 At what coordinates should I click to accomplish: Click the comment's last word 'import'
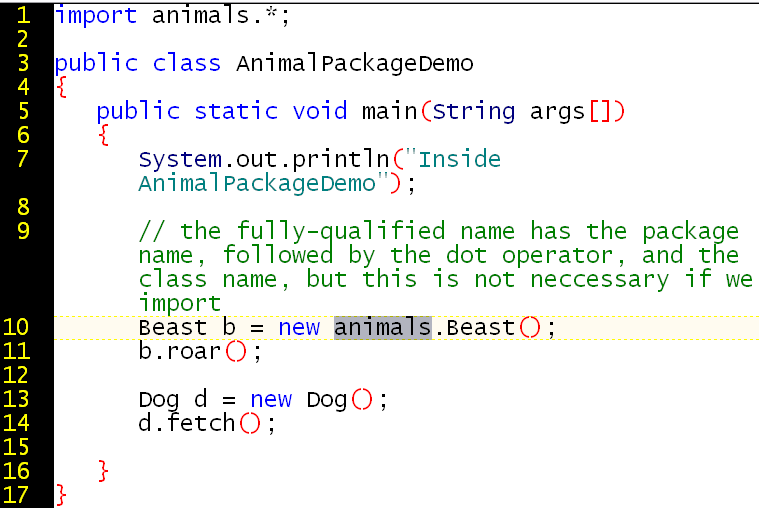(180, 304)
